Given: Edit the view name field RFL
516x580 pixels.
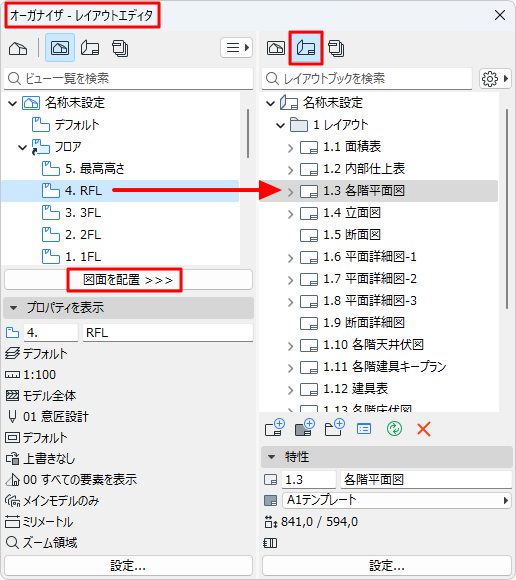Looking at the screenshot, I should point(168,333).
